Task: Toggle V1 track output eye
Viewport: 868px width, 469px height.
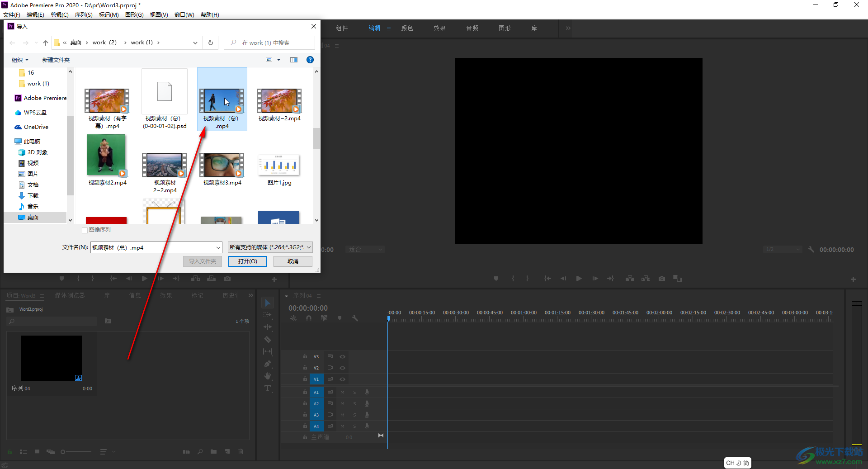Action: 342,379
